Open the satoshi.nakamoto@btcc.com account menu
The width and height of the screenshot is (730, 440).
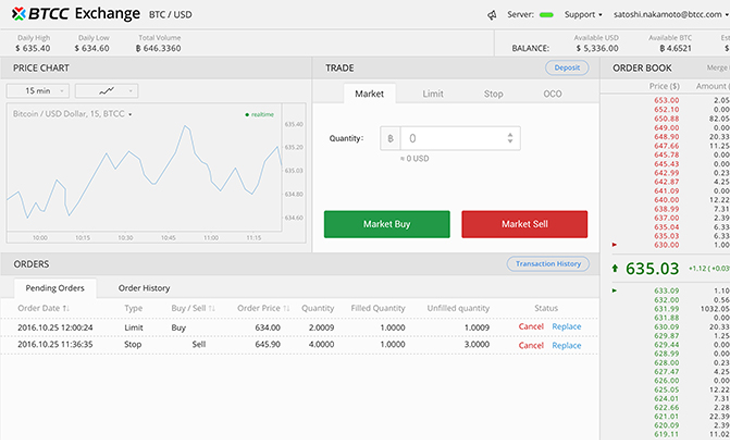pyautogui.click(x=671, y=14)
